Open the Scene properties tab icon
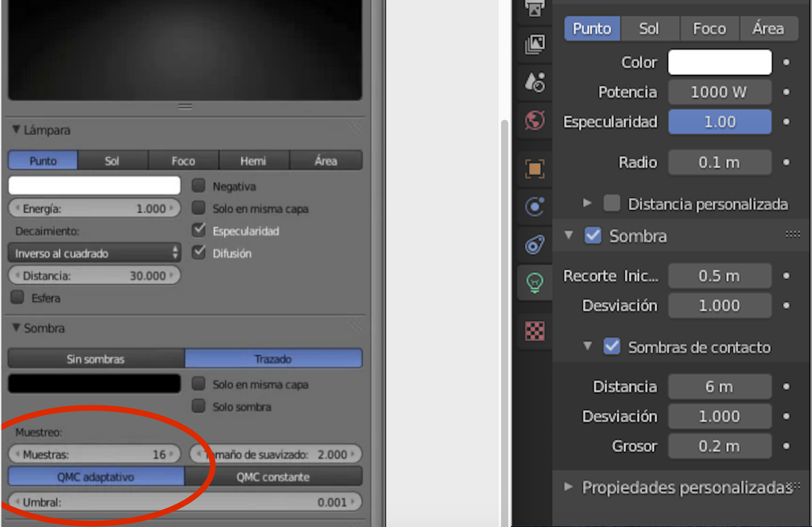This screenshot has width=812, height=527. click(x=534, y=82)
